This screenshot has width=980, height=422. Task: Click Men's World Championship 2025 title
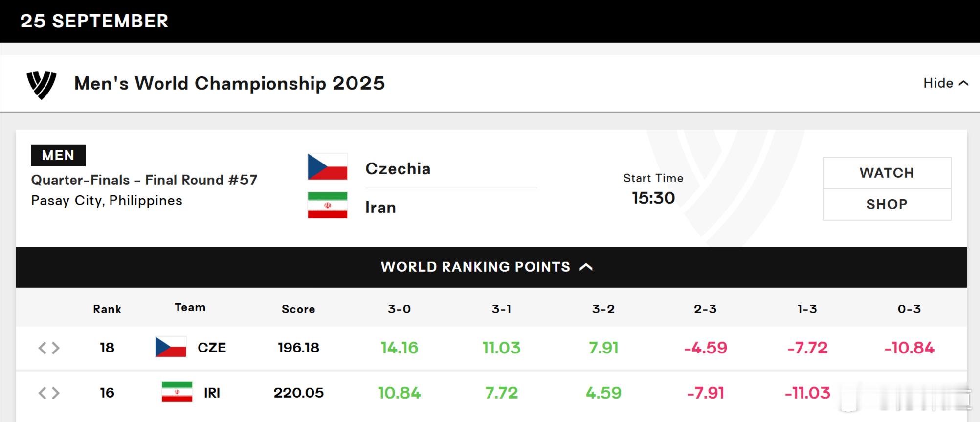click(229, 83)
